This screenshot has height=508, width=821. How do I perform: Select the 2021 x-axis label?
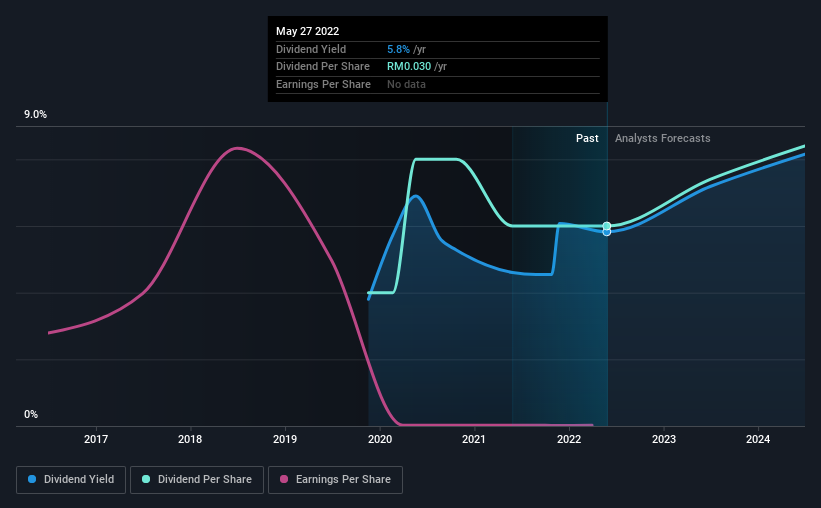click(x=474, y=439)
